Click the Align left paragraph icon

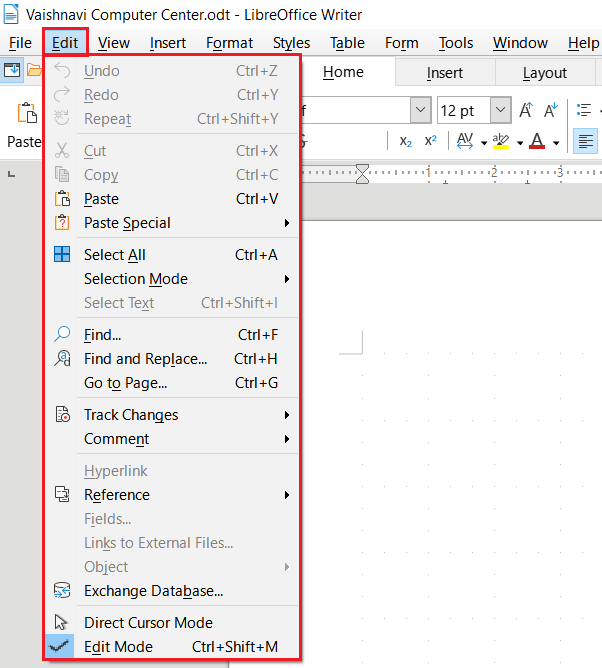pos(585,141)
